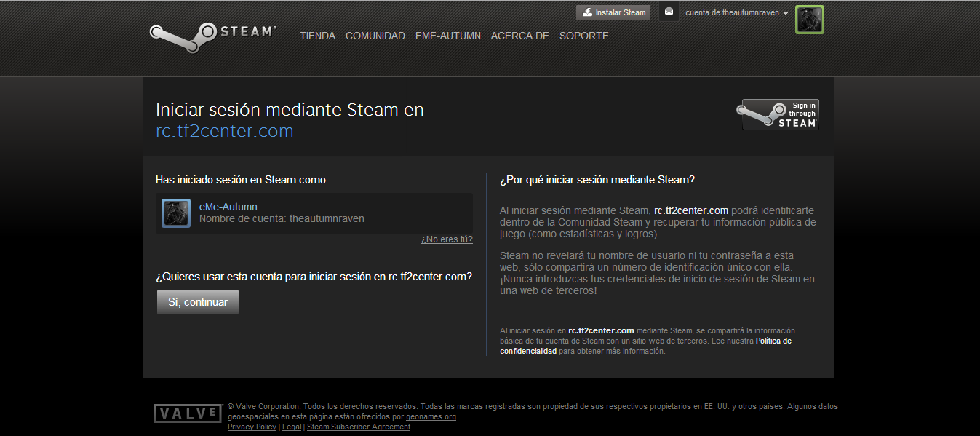Click the eMe-Autumn profile name
This screenshot has height=436, width=980.
point(228,207)
